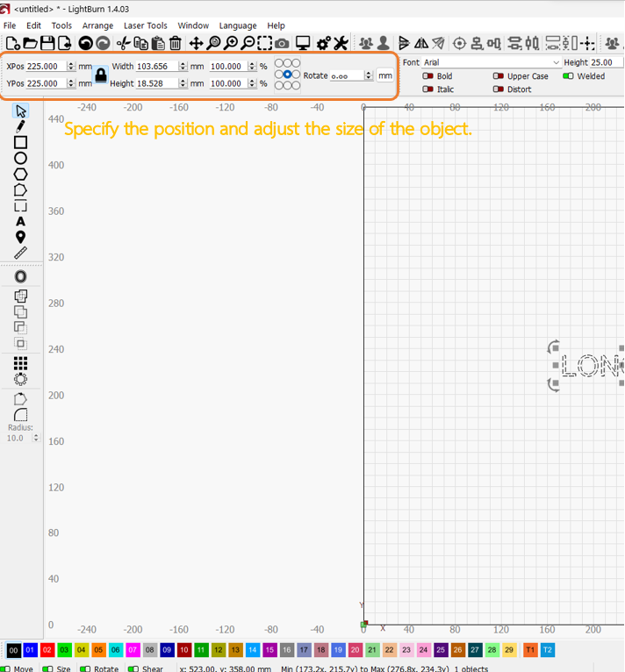This screenshot has width=625, height=672.
Task: Open the Language menu
Action: [238, 25]
